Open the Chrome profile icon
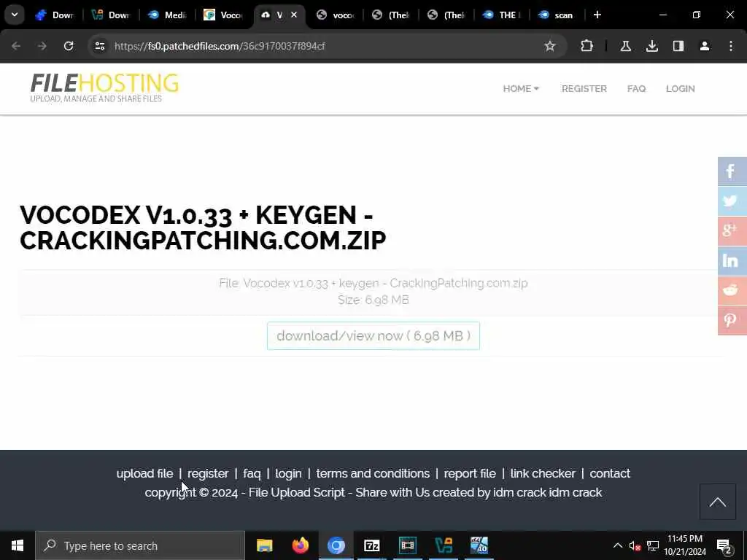 [x=705, y=46]
